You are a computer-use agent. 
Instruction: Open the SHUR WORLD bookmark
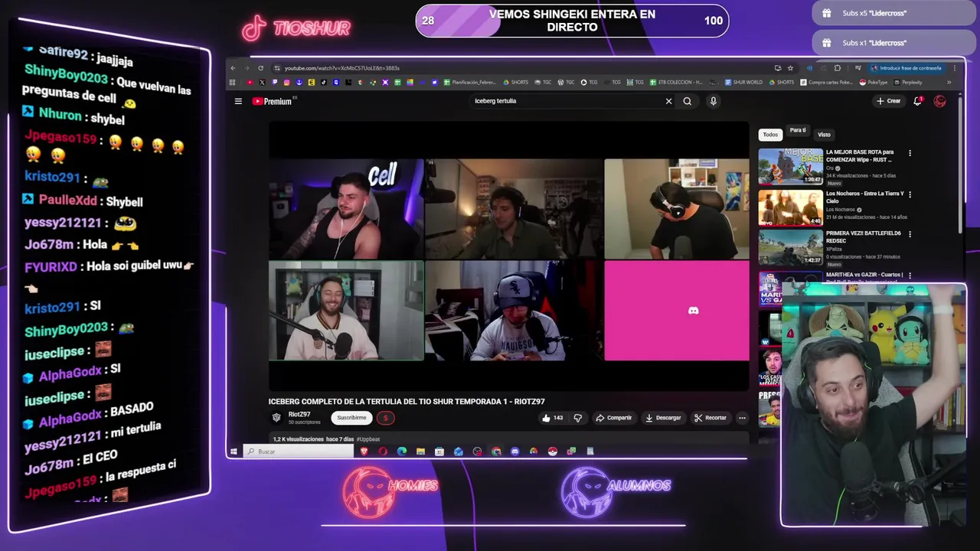(x=743, y=82)
